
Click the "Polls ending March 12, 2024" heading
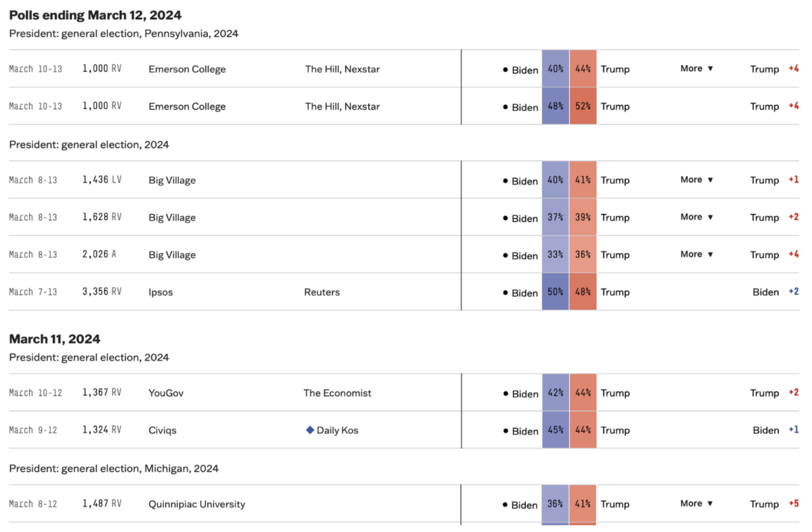(95, 15)
